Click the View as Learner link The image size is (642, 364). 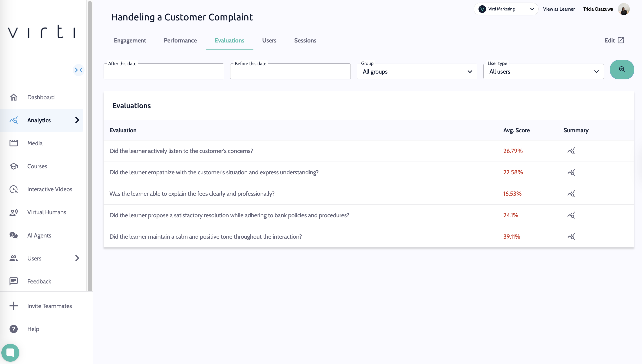[x=558, y=9]
